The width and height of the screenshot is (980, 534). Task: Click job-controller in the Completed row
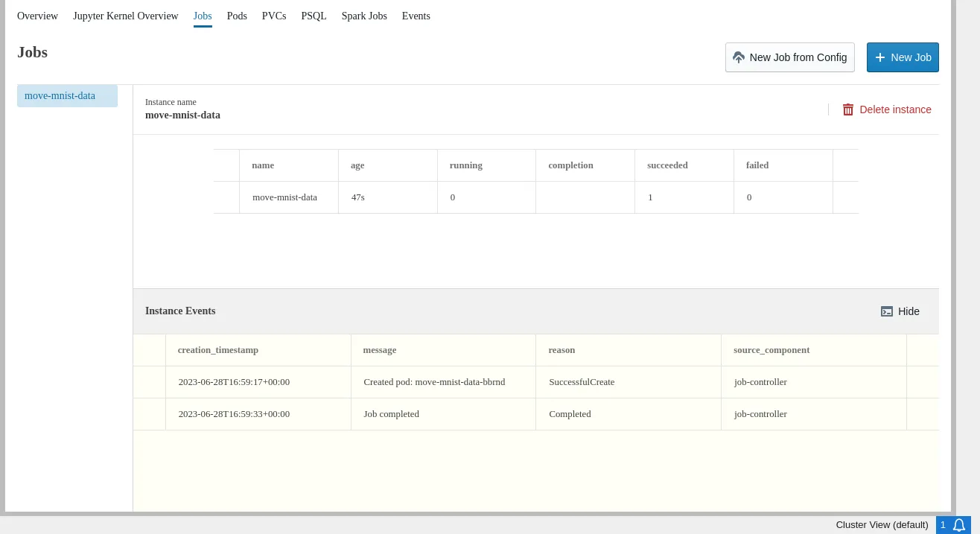click(x=760, y=414)
